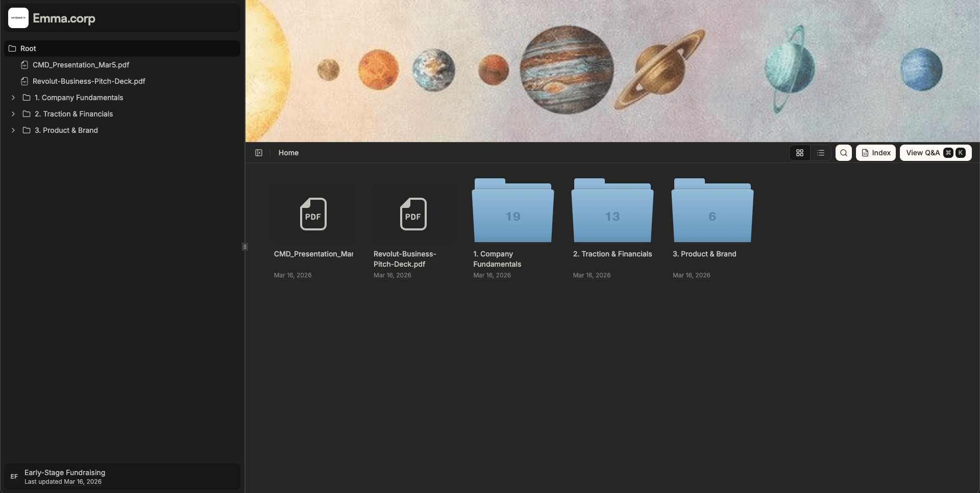Viewport: 980px width, 493px height.
Task: Open the Root folder icon in sidebar
Action: [x=12, y=48]
